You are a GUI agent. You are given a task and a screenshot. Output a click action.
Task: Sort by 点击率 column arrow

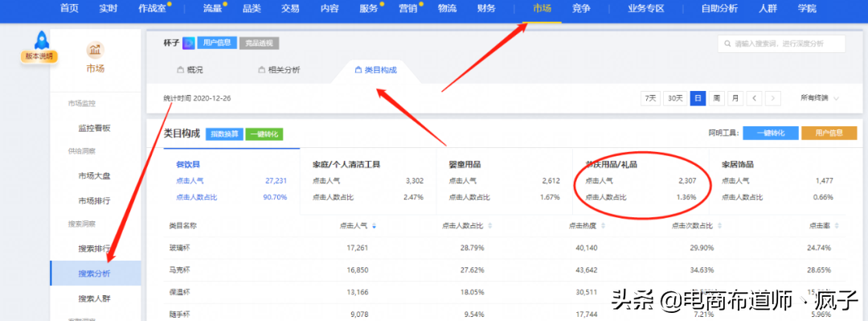click(837, 225)
